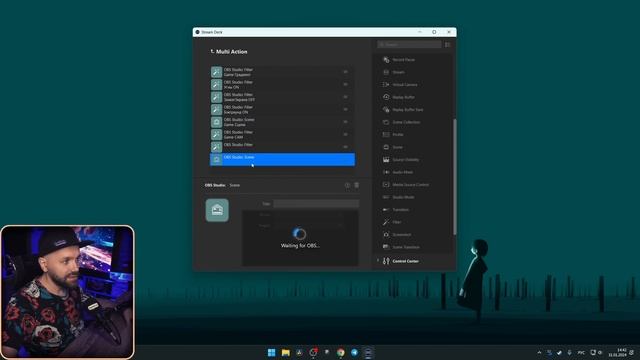Click the large Scene action thumbnail
This screenshot has height=360, width=640.
point(217,210)
